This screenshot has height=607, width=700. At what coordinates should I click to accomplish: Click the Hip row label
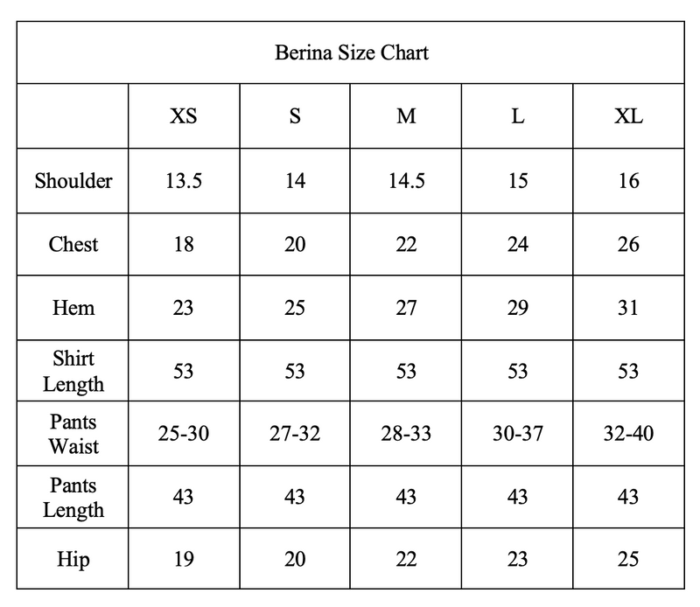(73, 559)
